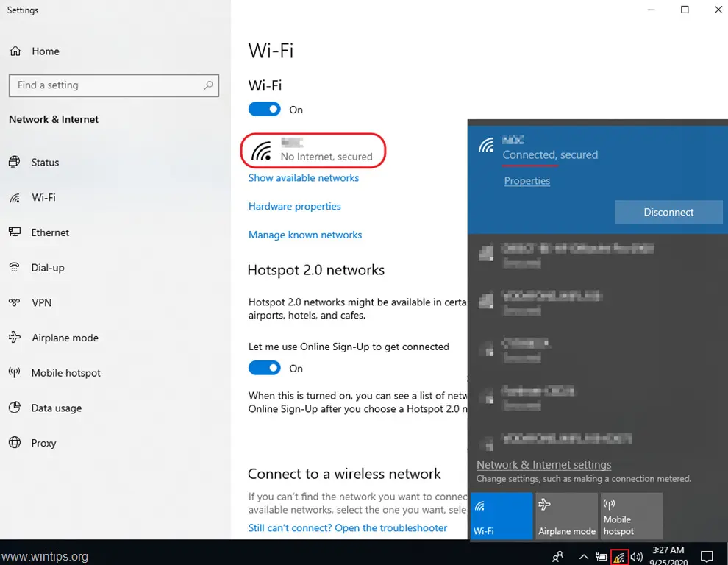
Task: Click 'Connected, secured' status text
Action: (550, 154)
